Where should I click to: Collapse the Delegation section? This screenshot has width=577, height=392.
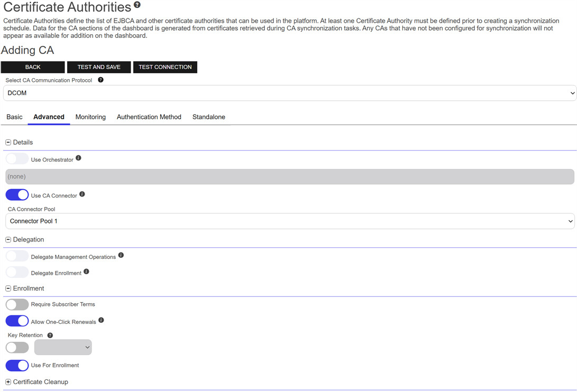[x=8, y=240]
